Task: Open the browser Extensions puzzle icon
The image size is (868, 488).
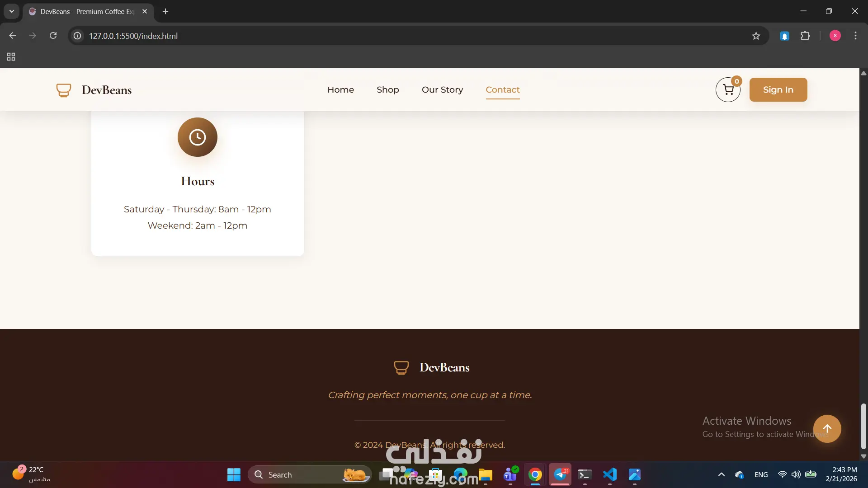Action: [x=805, y=36]
